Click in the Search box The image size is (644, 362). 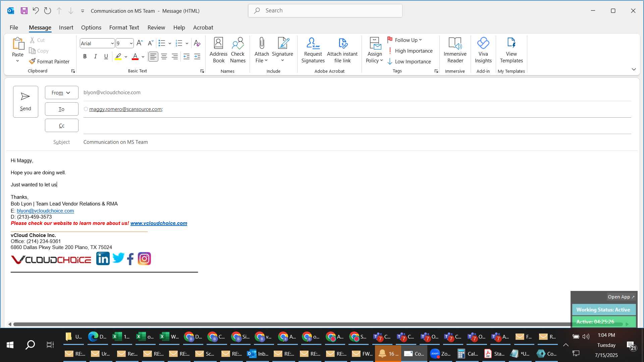[x=325, y=11]
